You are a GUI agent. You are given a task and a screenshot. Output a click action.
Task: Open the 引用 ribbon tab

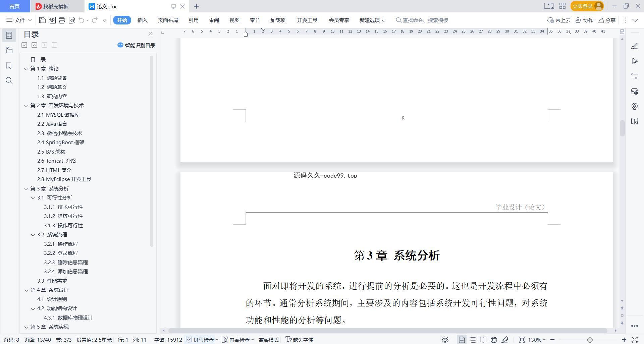coord(193,20)
